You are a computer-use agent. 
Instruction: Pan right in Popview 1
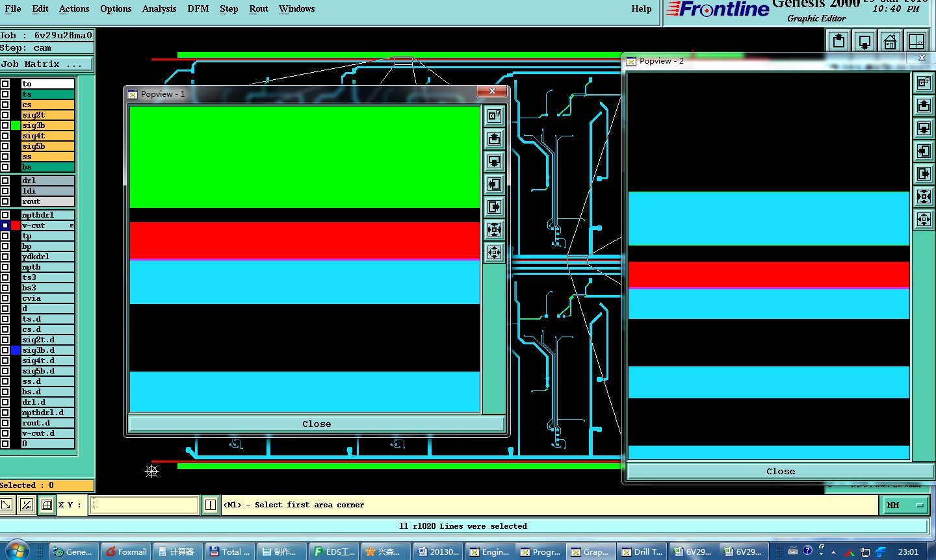[495, 207]
